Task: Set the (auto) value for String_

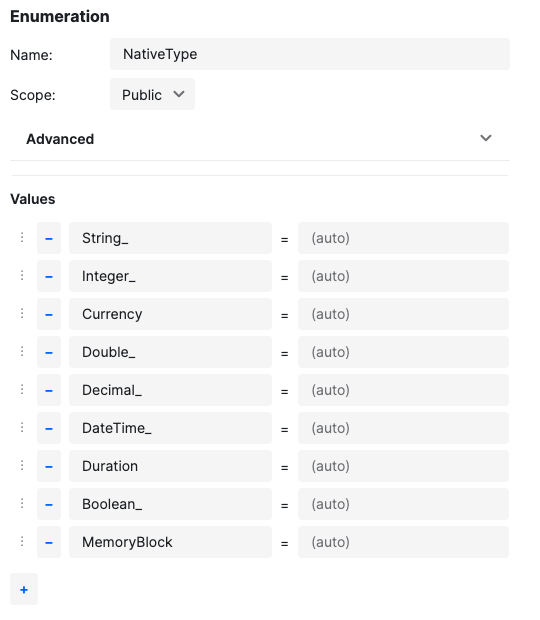Action: click(x=403, y=238)
